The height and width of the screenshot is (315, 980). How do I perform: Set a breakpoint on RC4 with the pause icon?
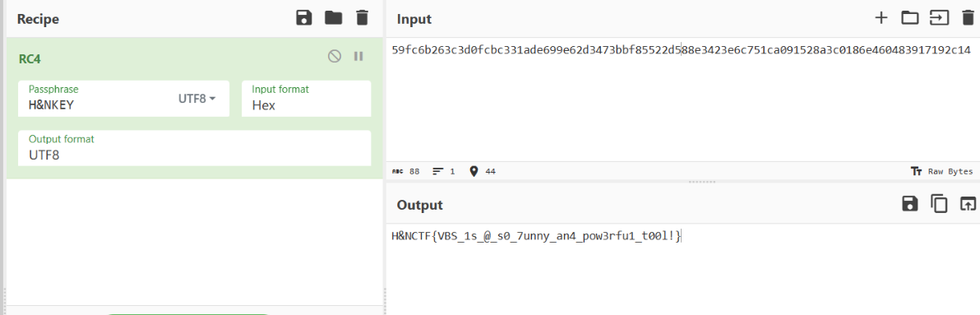(358, 56)
